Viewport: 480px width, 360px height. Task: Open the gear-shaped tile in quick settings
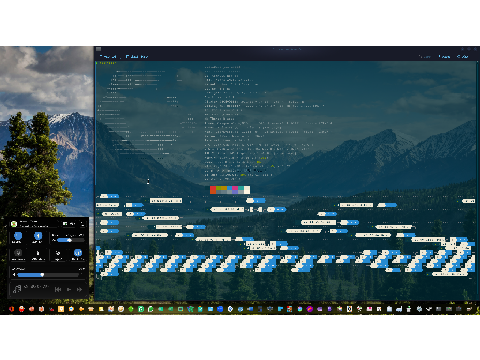58,253
